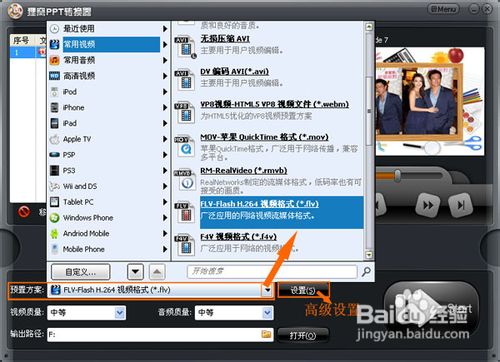Open the 视频质量 quality dropdown
500x362 pixels.
point(119,313)
